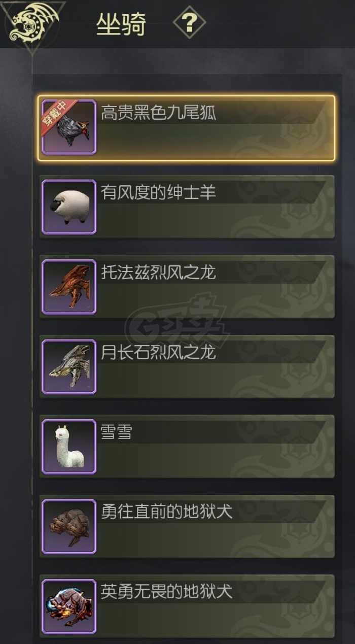Select the 月长石烈风之龙 mount row
Viewport: 355px width, 644px height.
coord(187,366)
